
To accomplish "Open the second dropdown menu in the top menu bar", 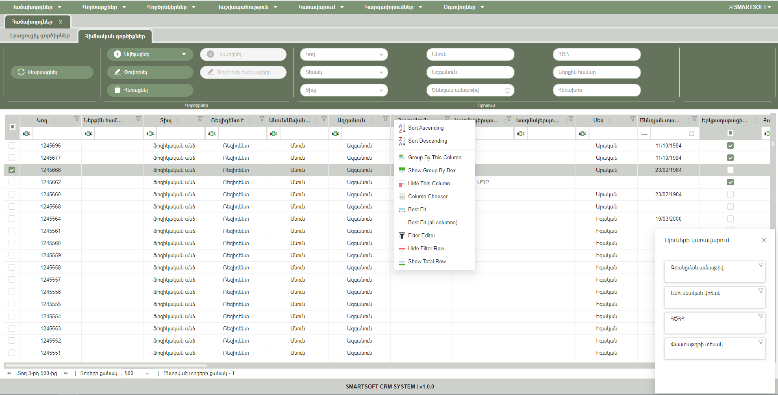I will pos(104,7).
